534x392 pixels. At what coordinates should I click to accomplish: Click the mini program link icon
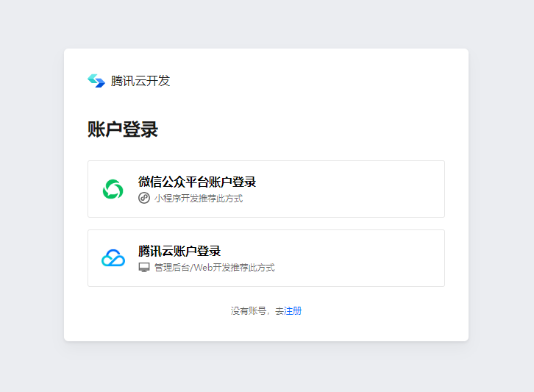(x=144, y=198)
